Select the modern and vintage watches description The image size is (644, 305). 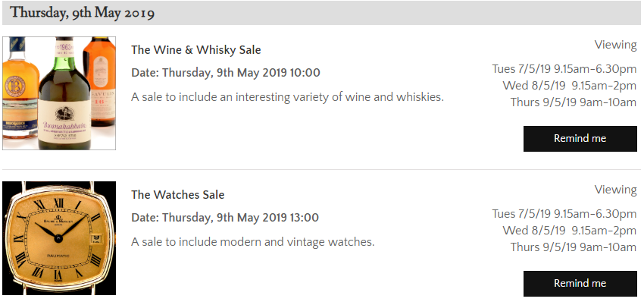tap(252, 242)
